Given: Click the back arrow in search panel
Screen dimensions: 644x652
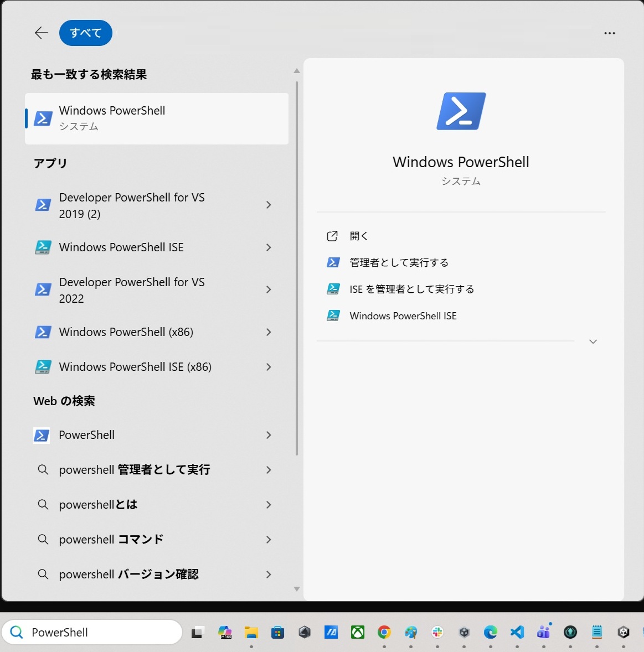Looking at the screenshot, I should point(42,33).
